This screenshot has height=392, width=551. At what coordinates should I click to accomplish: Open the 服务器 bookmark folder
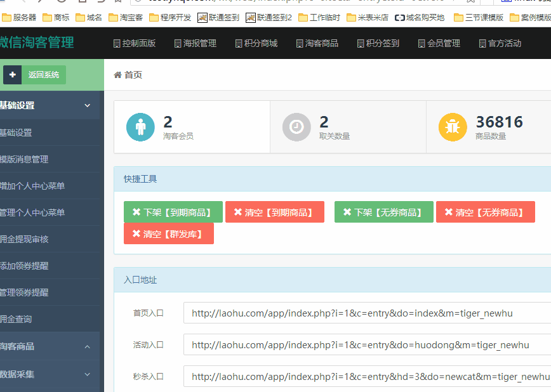click(x=19, y=18)
